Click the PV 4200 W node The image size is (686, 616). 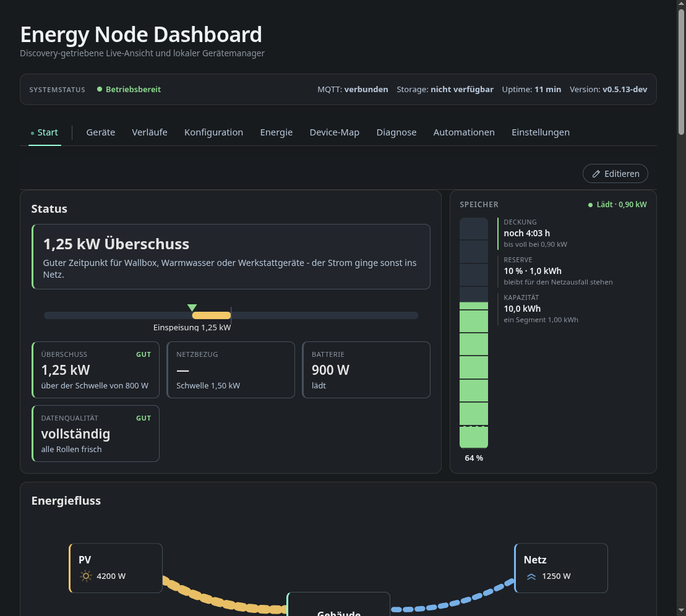tap(116, 568)
